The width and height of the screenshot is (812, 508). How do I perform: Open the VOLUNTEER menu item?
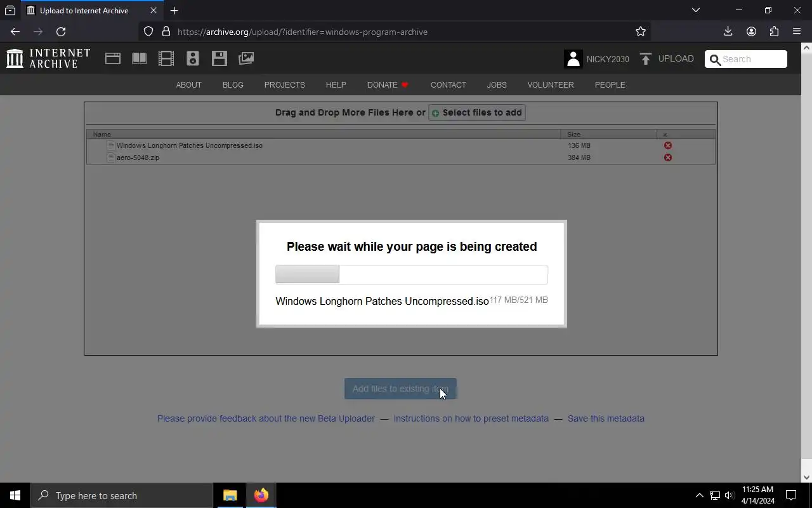click(x=551, y=84)
